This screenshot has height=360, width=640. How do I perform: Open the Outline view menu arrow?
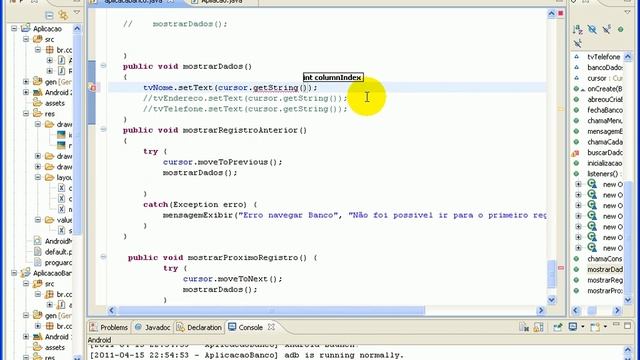click(x=628, y=12)
